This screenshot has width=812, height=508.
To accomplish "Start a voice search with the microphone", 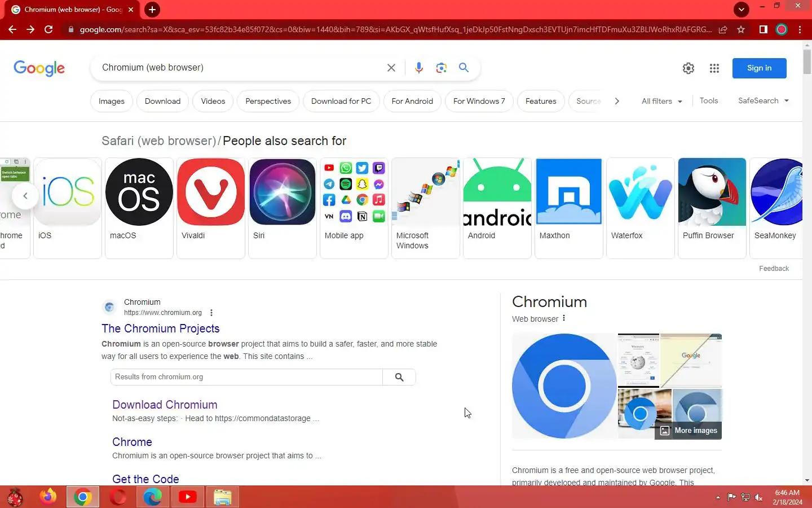I will (x=418, y=68).
